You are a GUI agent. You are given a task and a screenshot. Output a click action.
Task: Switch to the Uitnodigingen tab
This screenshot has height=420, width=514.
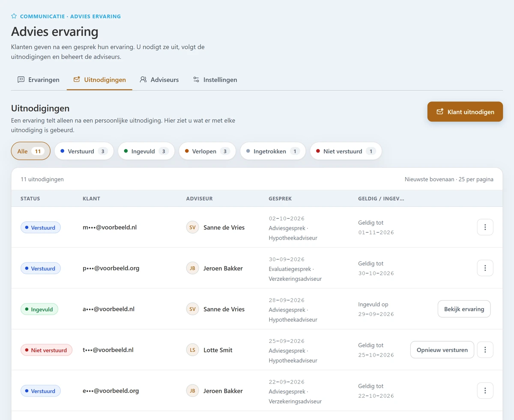coord(99,80)
